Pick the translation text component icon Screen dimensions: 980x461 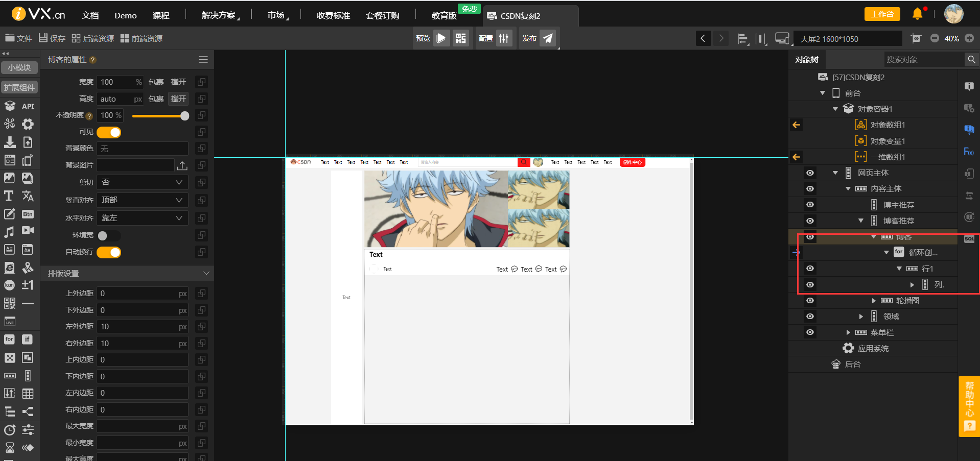click(28, 196)
